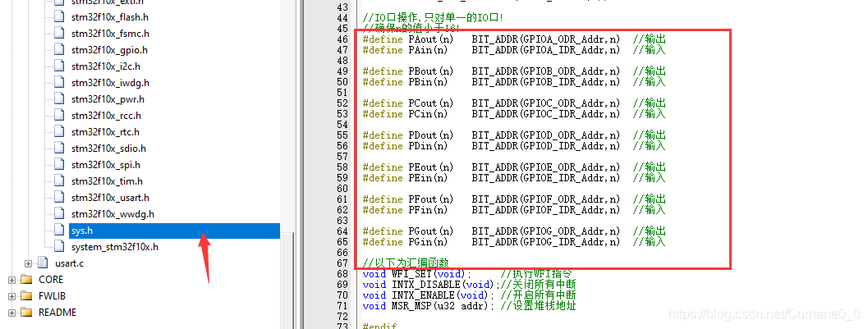
Task: Select stm32f10x_tim.h file
Action: pos(106,181)
